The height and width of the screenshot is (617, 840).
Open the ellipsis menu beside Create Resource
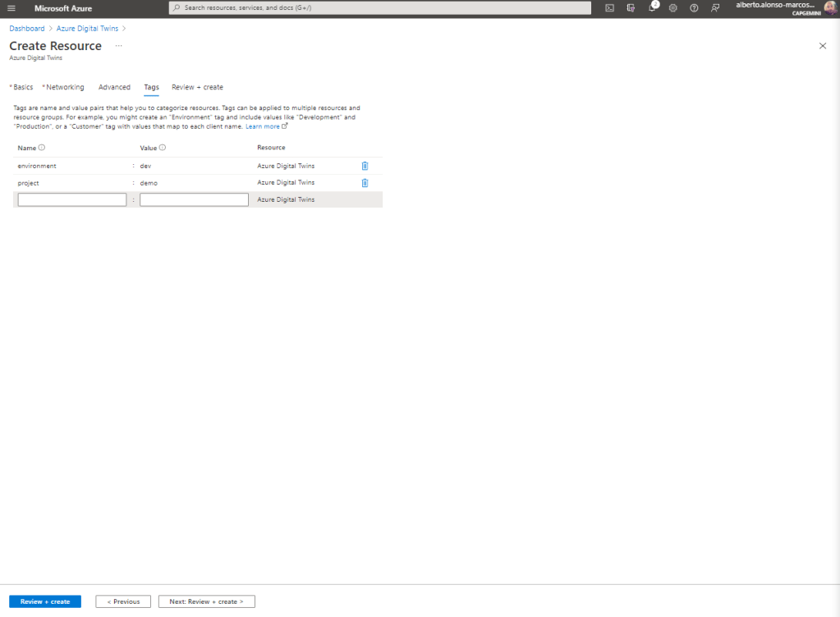118,46
